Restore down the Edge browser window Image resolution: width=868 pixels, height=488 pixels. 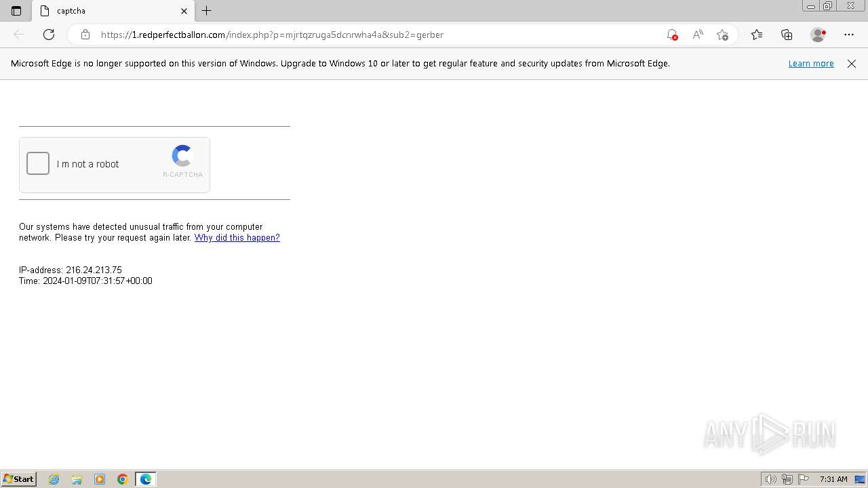(x=828, y=6)
